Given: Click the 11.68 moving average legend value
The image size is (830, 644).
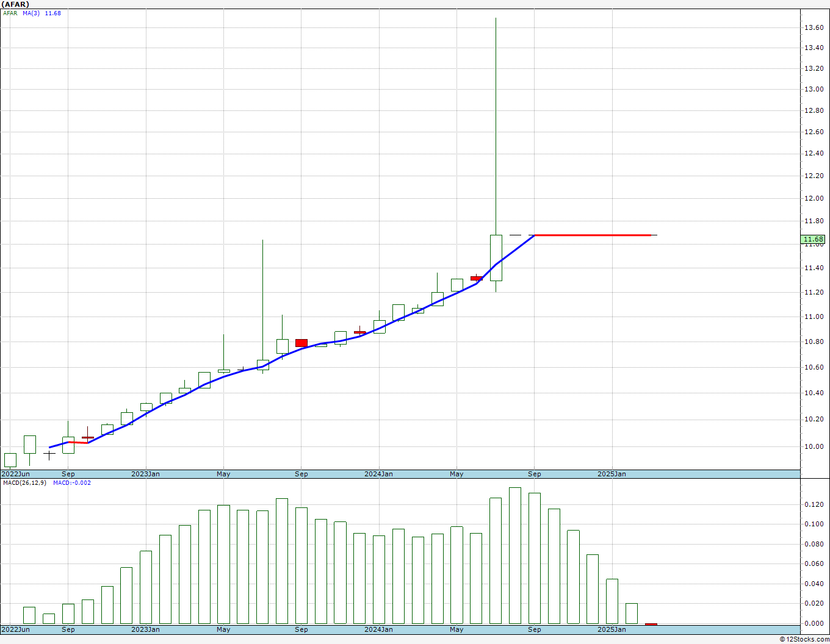Looking at the screenshot, I should [53, 13].
